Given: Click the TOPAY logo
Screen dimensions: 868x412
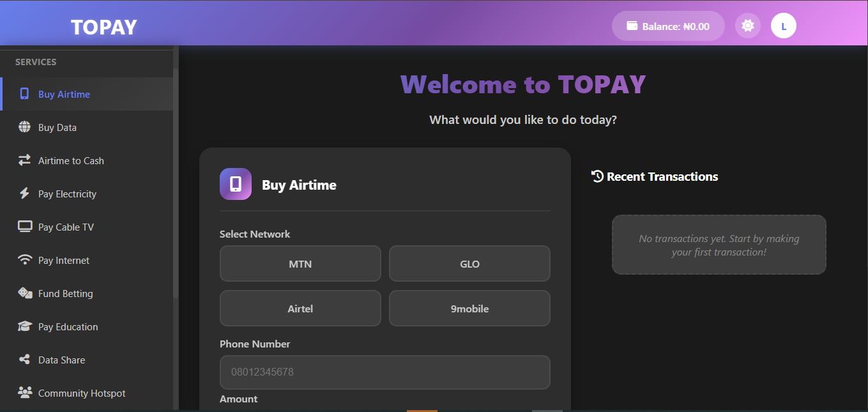Looking at the screenshot, I should pyautogui.click(x=104, y=27).
